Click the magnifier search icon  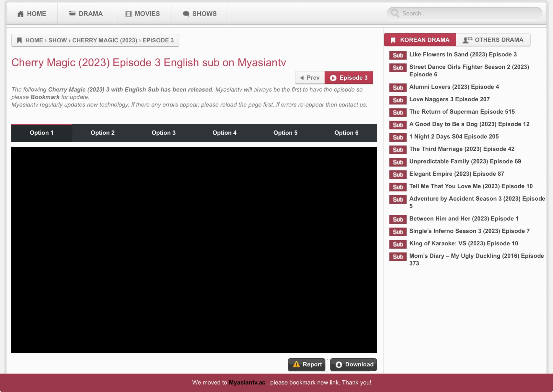[395, 13]
